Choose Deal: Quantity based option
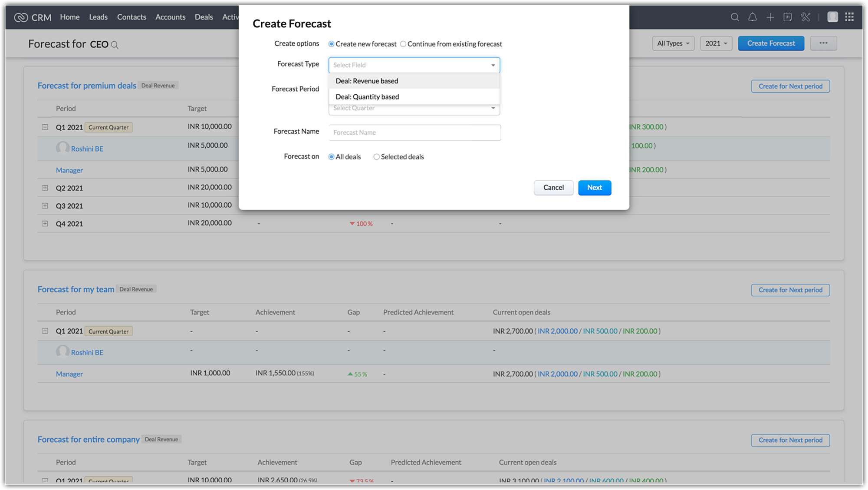The image size is (868, 490). pyautogui.click(x=367, y=97)
